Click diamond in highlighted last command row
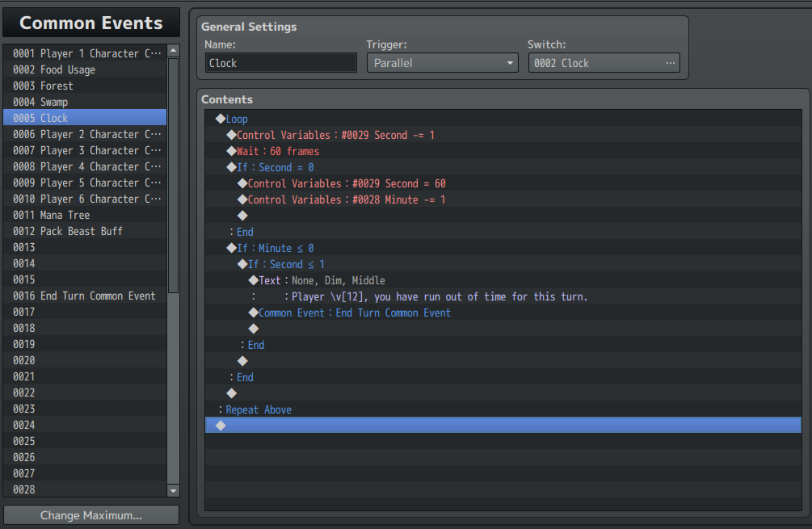This screenshot has width=812, height=529. [x=221, y=426]
